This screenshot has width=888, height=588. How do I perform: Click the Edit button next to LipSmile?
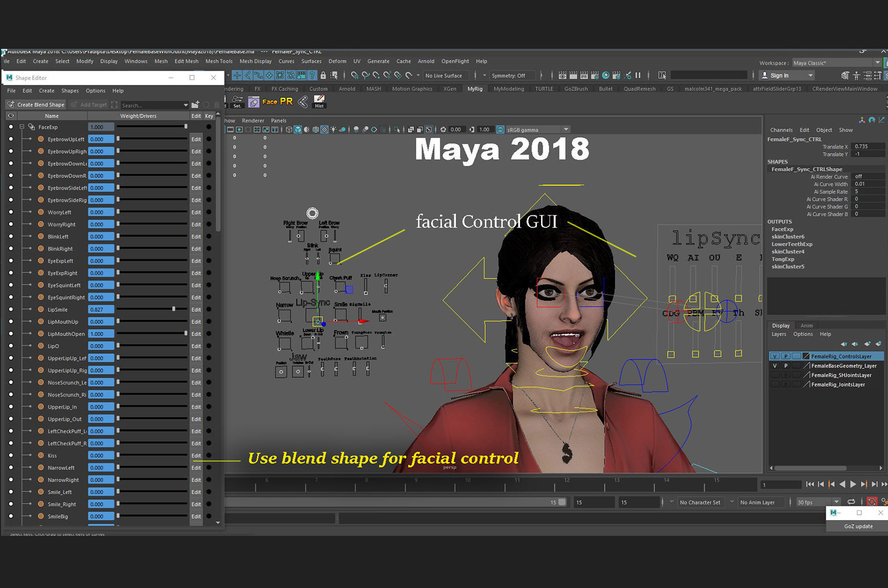coord(196,310)
